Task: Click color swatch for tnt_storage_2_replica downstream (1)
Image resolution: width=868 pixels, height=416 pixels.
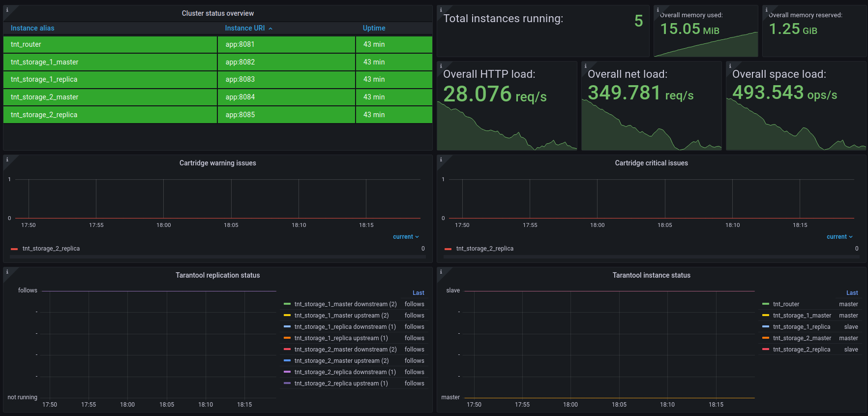Action: click(x=287, y=372)
